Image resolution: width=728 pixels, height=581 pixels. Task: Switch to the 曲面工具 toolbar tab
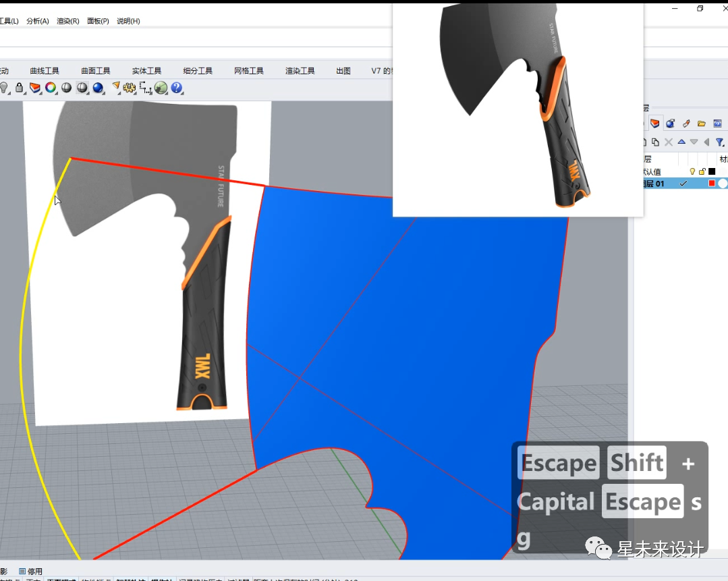click(x=96, y=71)
